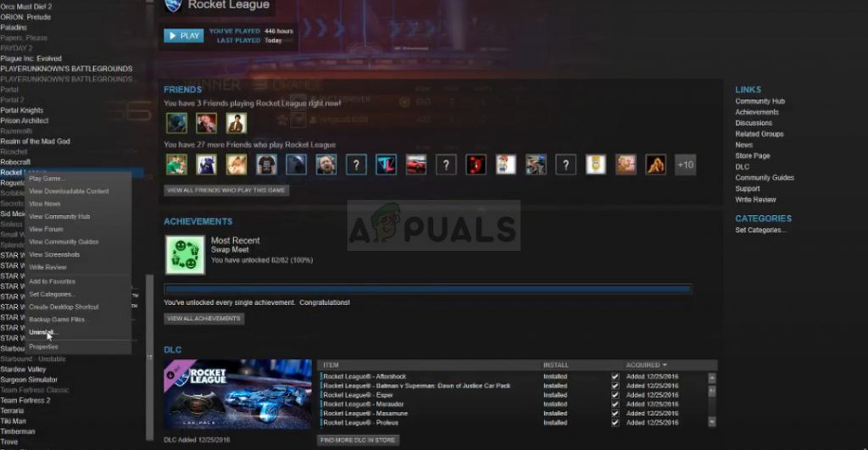The width and height of the screenshot is (868, 450).
Task: Sort DLC by the ACQUIRED column arrow
Action: 665,364
